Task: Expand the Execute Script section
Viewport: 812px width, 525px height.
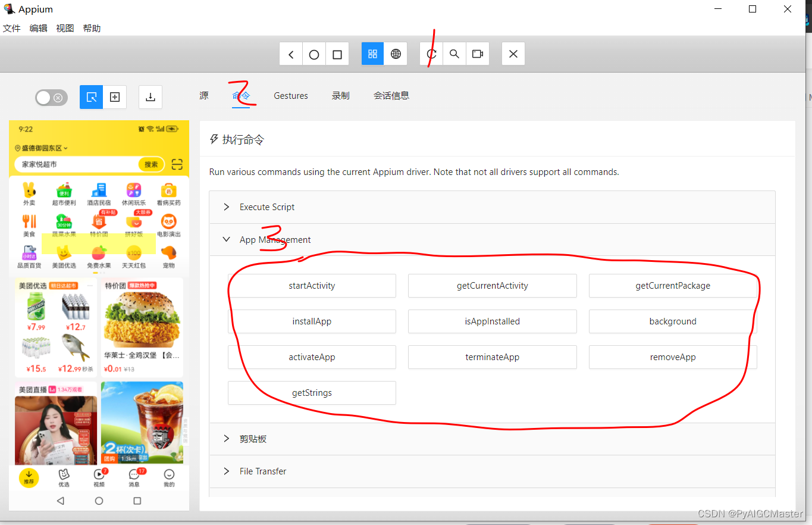Action: pos(492,207)
